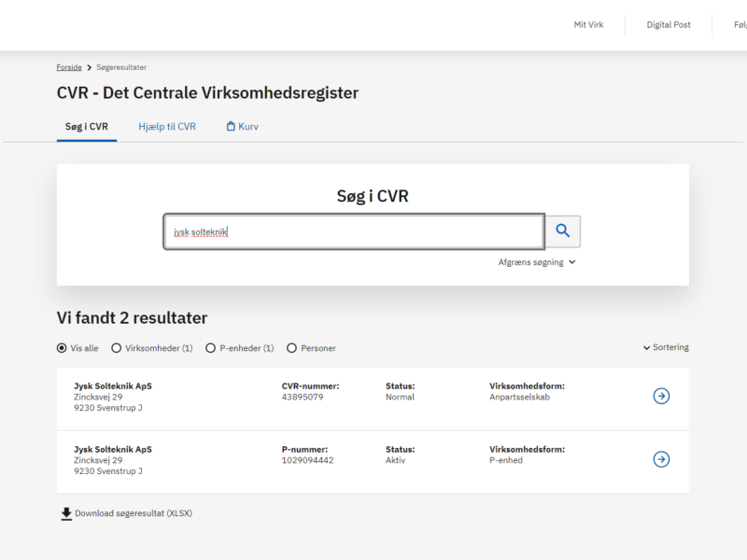Click the download icon for search results
The image size is (747, 560).
pos(66,513)
